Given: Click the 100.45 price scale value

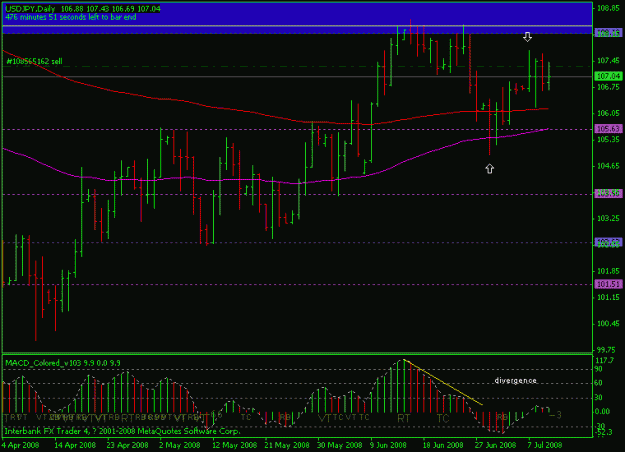Looking at the screenshot, I should [608, 324].
